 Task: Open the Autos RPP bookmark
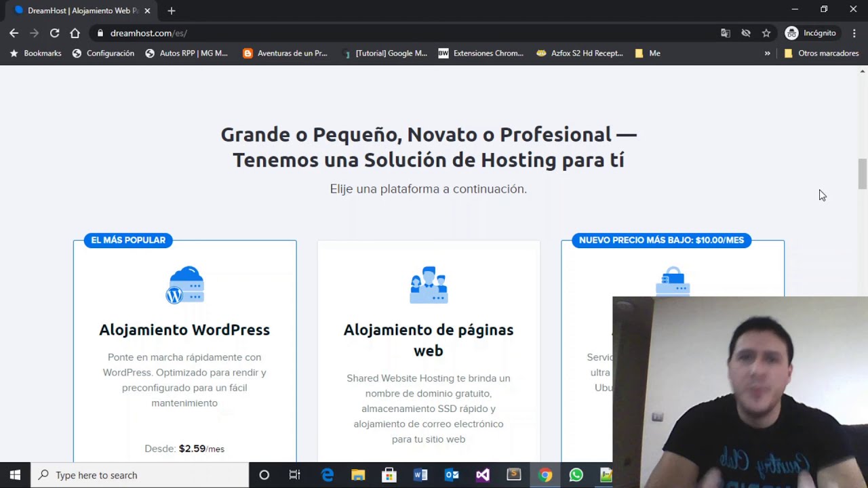pos(186,53)
